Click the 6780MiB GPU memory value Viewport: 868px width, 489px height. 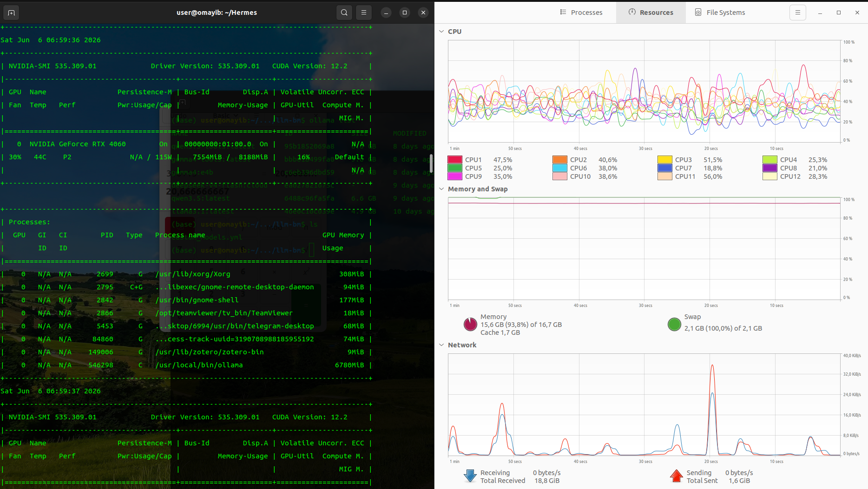[349, 365]
